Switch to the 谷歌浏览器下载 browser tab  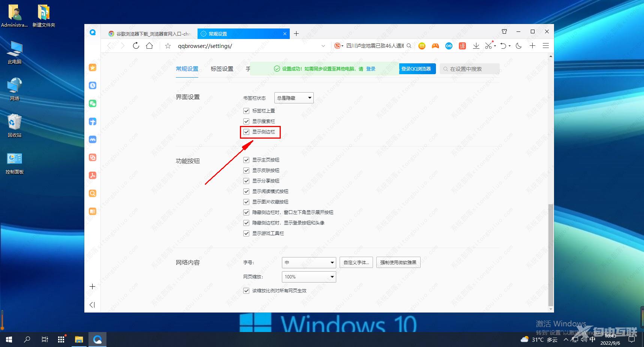(150, 34)
